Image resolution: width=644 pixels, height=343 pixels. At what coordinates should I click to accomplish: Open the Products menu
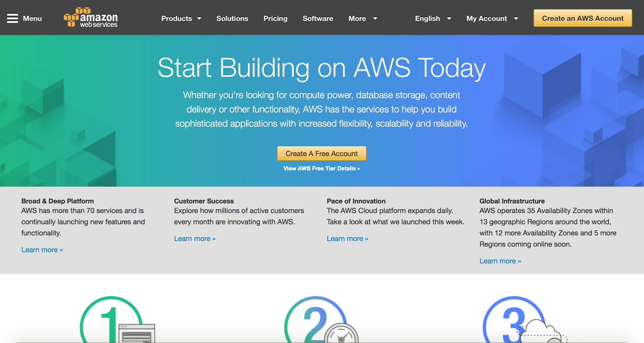pyautogui.click(x=177, y=18)
